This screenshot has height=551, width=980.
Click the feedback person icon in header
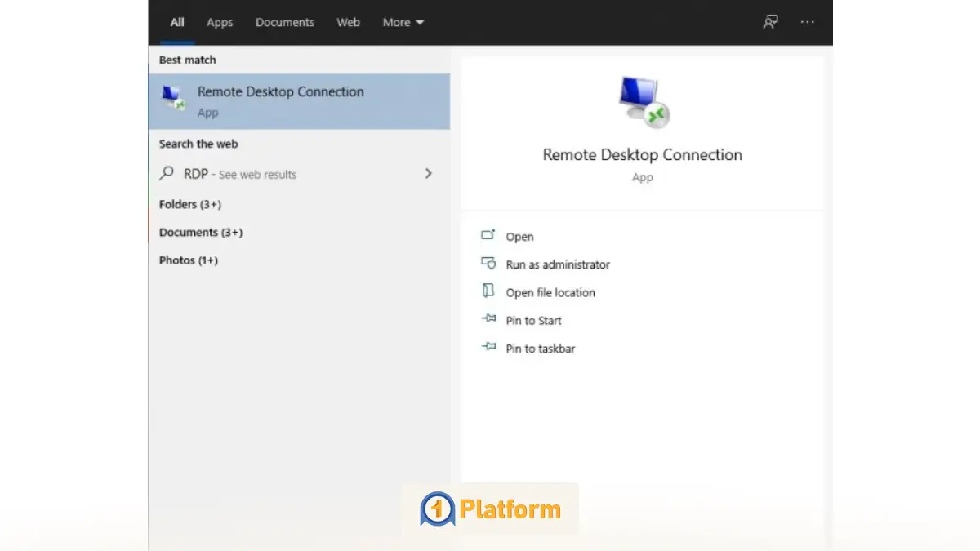pyautogui.click(x=770, y=22)
